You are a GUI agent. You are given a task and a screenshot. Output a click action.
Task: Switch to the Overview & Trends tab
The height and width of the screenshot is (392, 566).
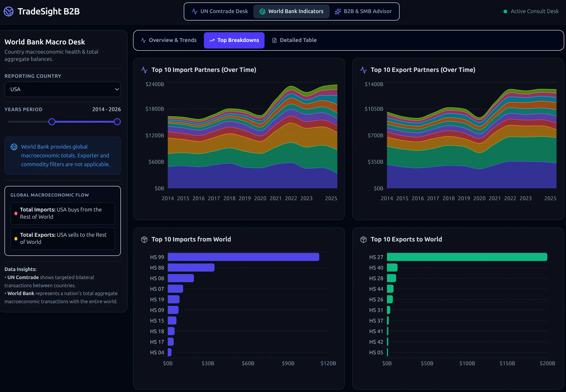[x=169, y=40]
